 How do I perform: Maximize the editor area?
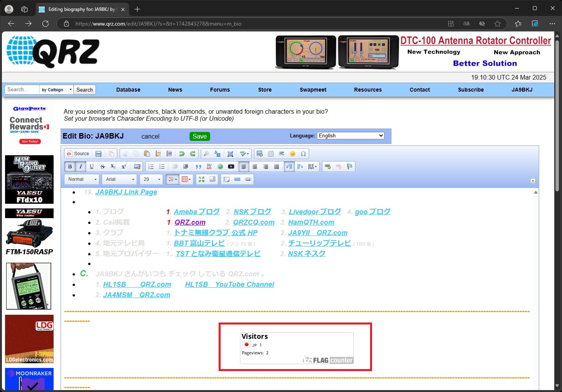(x=201, y=179)
